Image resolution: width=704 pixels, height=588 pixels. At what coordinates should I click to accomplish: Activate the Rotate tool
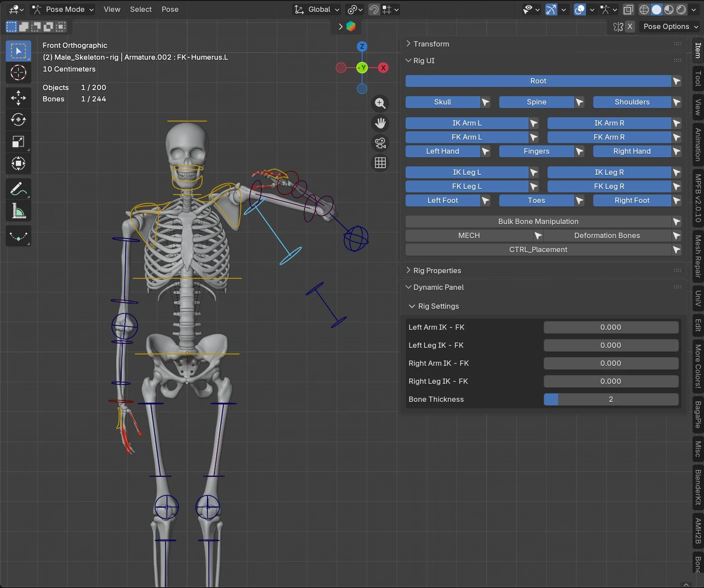(x=18, y=119)
